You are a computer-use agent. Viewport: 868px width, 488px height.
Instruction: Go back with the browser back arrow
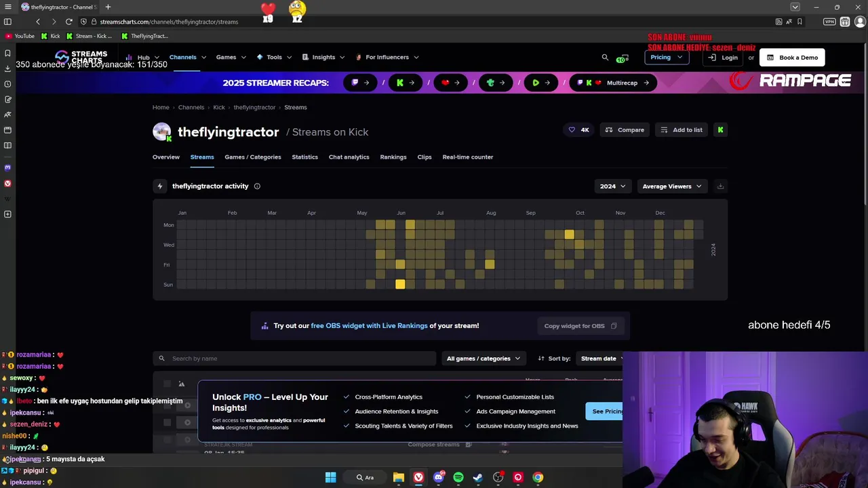[x=38, y=22]
